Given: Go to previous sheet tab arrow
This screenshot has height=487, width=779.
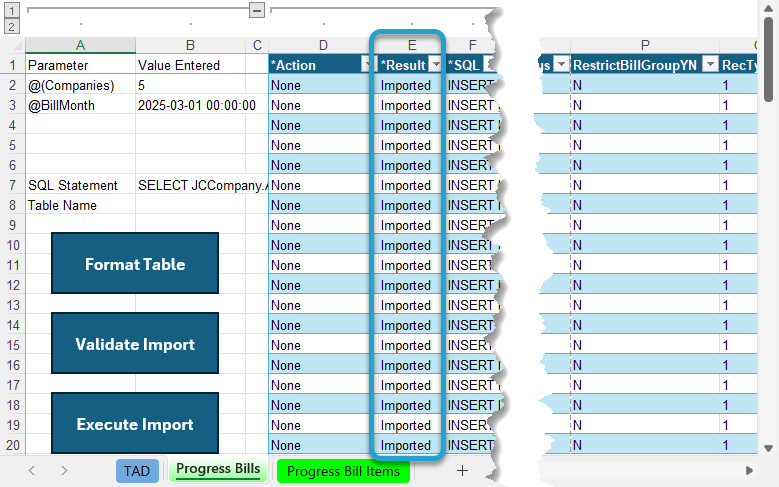Looking at the screenshot, I should coord(32,470).
